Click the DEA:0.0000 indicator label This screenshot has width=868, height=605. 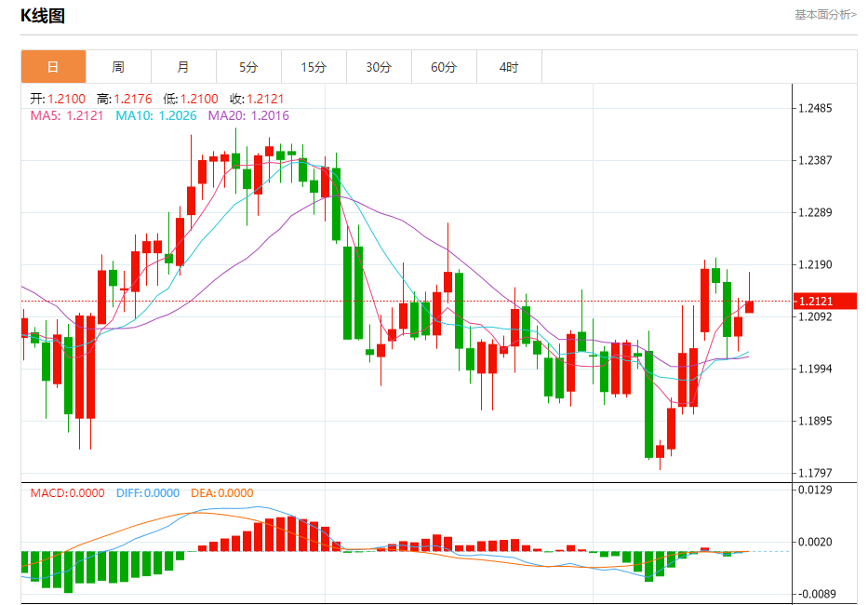pyautogui.click(x=222, y=493)
